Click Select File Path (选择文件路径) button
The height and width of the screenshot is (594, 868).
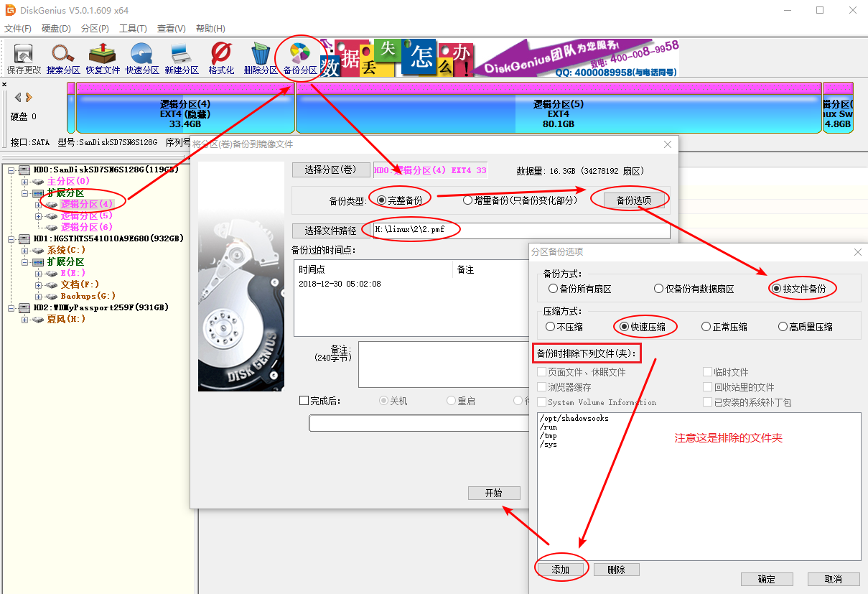330,231
